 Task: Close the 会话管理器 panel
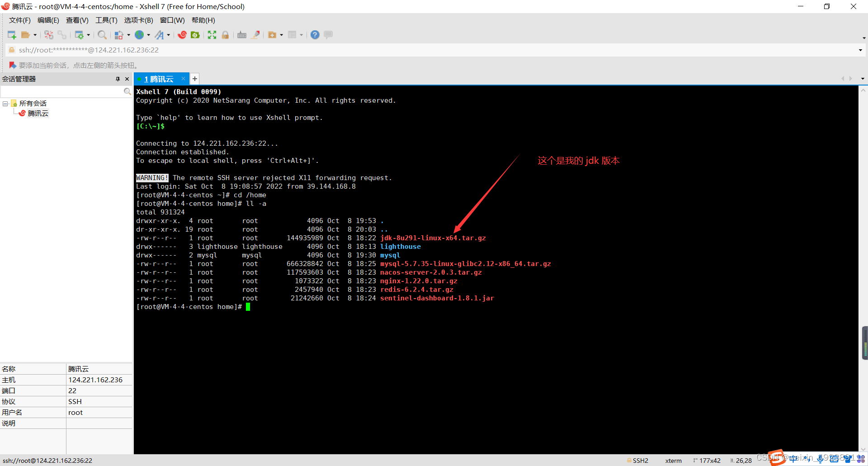[x=127, y=79]
